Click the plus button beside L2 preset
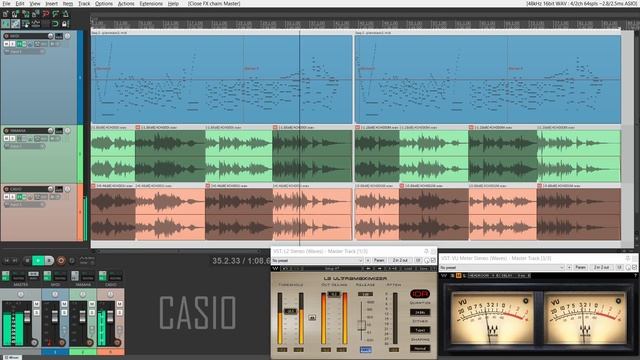Viewport: 640px width, 360px height. point(368,260)
